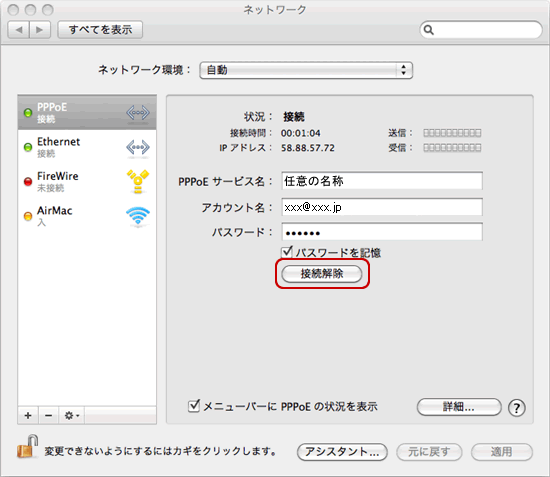Screen dimensions: 550x477
Task: Open the gear action menu
Action: pyautogui.click(x=72, y=416)
